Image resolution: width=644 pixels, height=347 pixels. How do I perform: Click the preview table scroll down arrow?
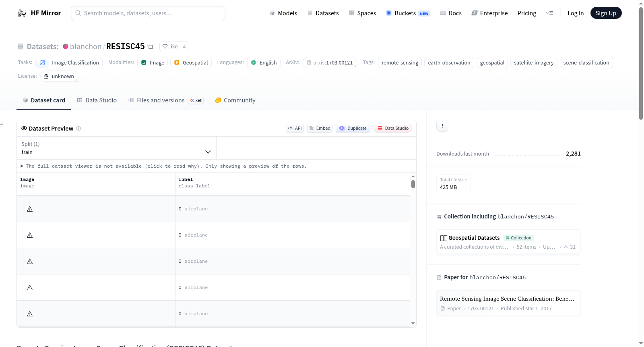[413, 324]
